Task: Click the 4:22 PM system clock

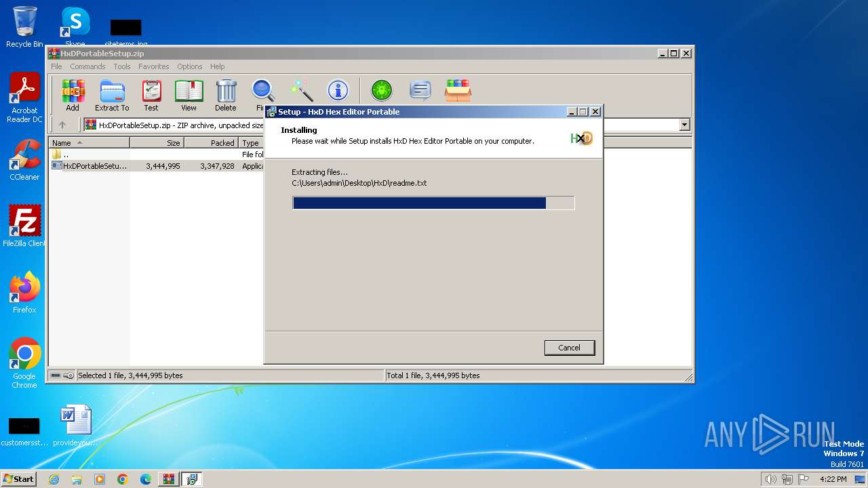Action: (833, 479)
